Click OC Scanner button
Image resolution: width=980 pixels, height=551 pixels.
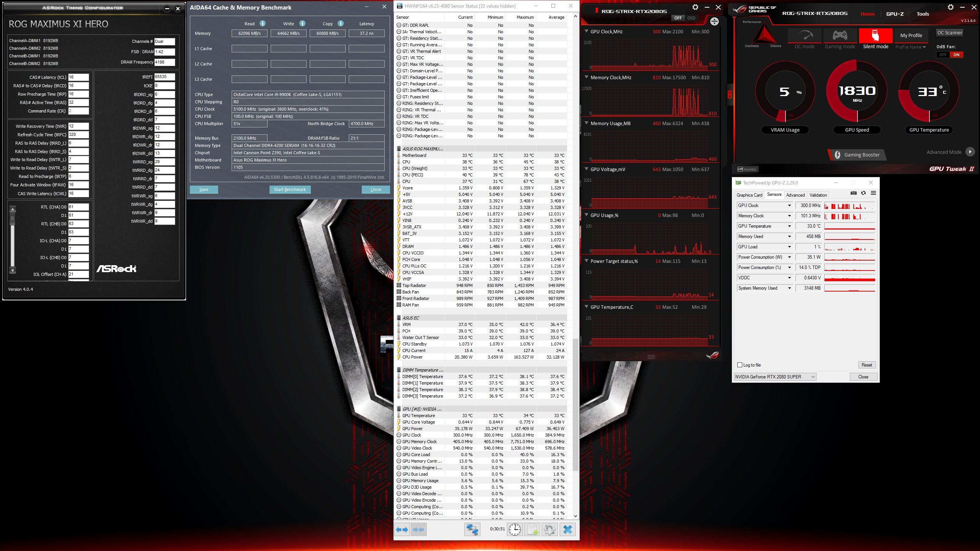(x=950, y=33)
